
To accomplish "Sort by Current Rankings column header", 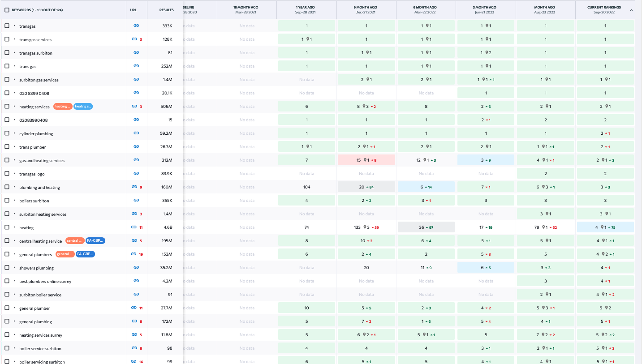I will [x=605, y=9].
